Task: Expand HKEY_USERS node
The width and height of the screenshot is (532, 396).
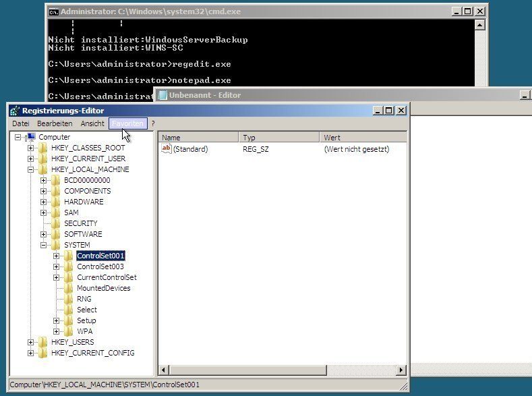Action: (x=30, y=343)
